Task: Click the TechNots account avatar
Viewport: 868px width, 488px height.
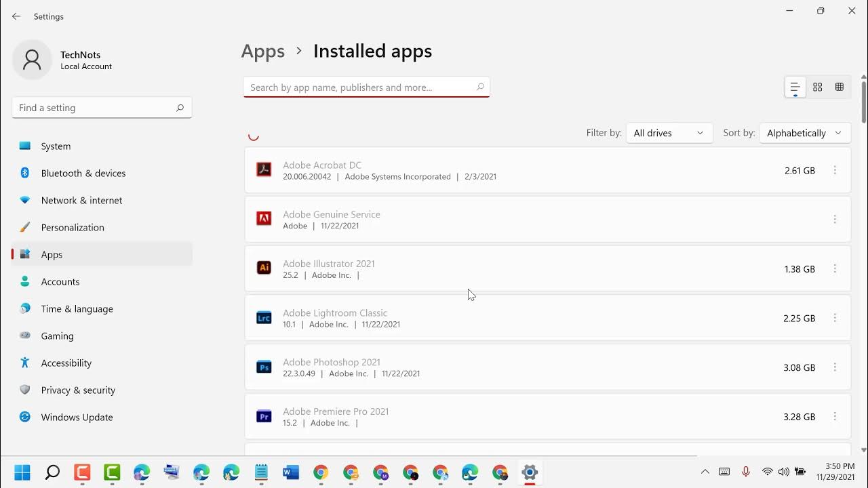Action: (x=32, y=60)
